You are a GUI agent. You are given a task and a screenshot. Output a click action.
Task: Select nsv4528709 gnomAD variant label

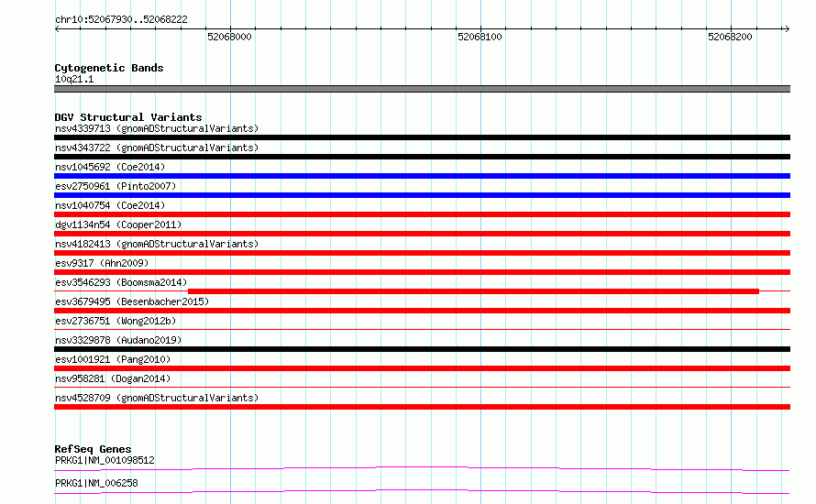pyautogui.click(x=157, y=398)
